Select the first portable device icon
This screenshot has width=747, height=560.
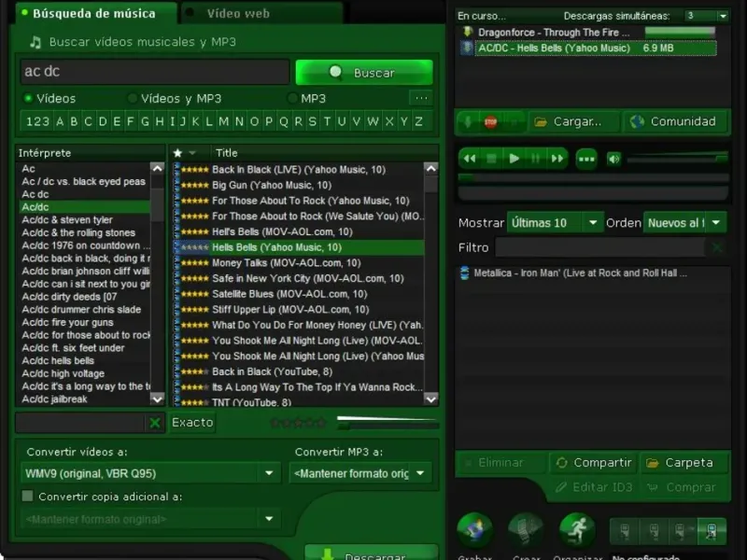pyautogui.click(x=624, y=530)
